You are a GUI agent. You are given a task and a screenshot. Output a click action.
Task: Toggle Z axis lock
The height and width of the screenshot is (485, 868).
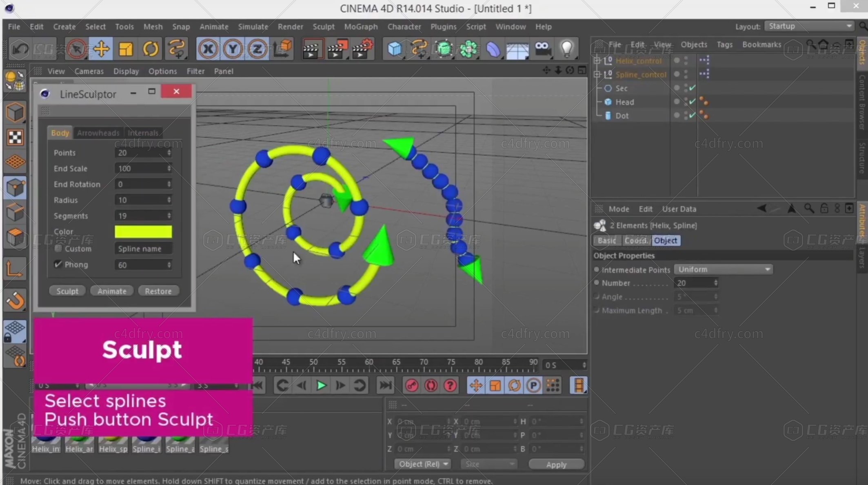pos(257,49)
